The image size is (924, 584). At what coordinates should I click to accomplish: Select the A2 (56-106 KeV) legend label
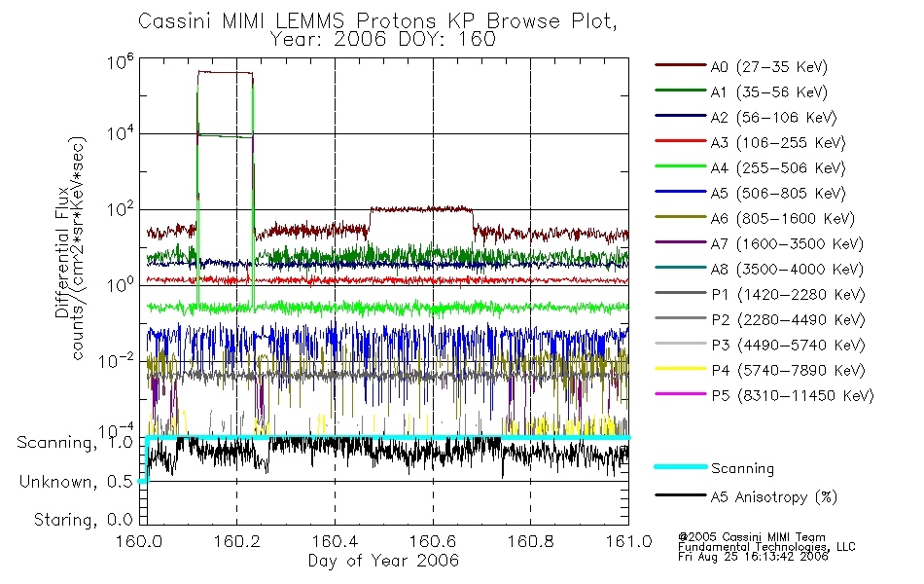pyautogui.click(x=774, y=118)
